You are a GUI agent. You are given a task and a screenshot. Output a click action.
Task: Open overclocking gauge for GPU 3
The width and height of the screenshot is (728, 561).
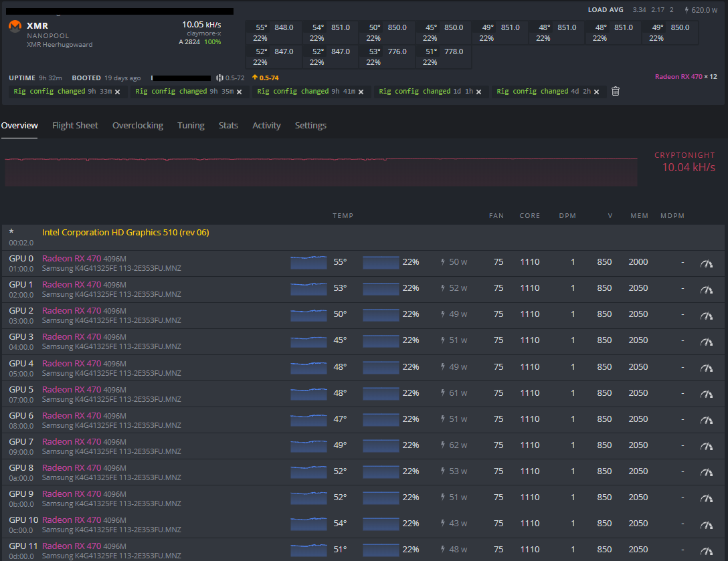tap(706, 342)
